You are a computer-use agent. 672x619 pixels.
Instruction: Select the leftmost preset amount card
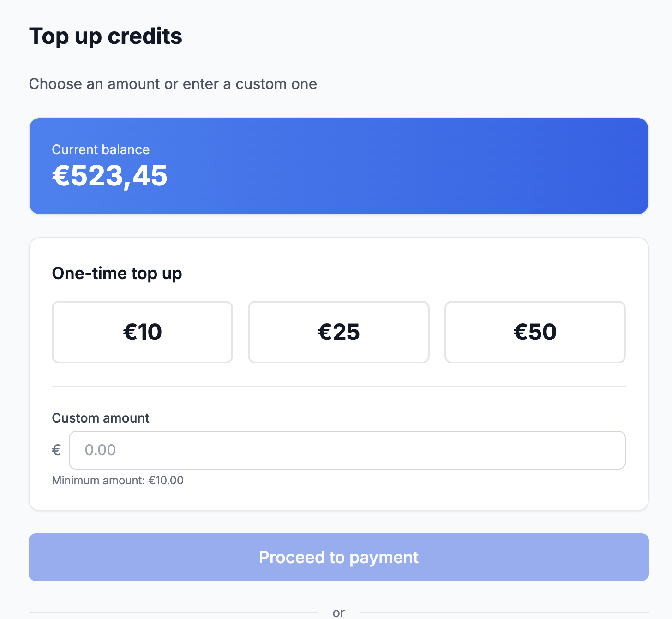(x=142, y=332)
